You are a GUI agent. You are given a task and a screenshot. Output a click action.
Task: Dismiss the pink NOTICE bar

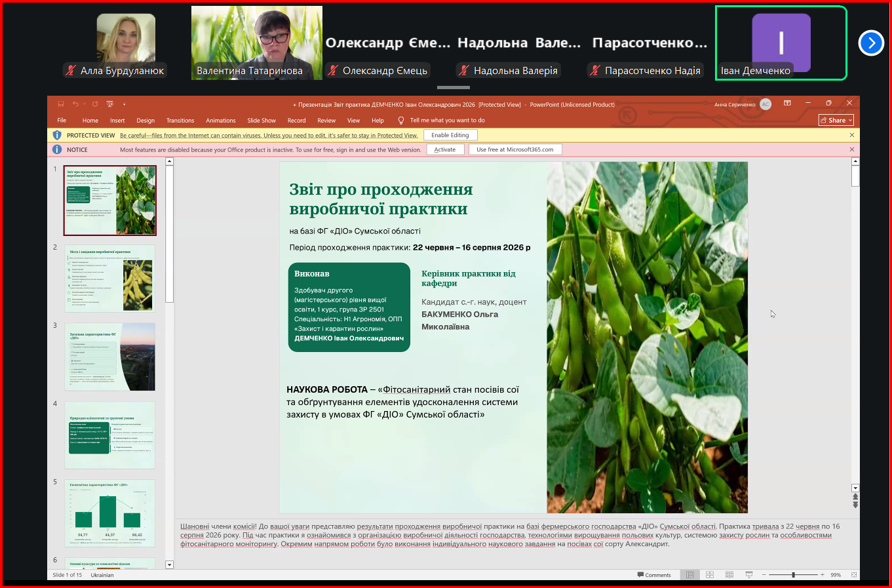(852, 149)
